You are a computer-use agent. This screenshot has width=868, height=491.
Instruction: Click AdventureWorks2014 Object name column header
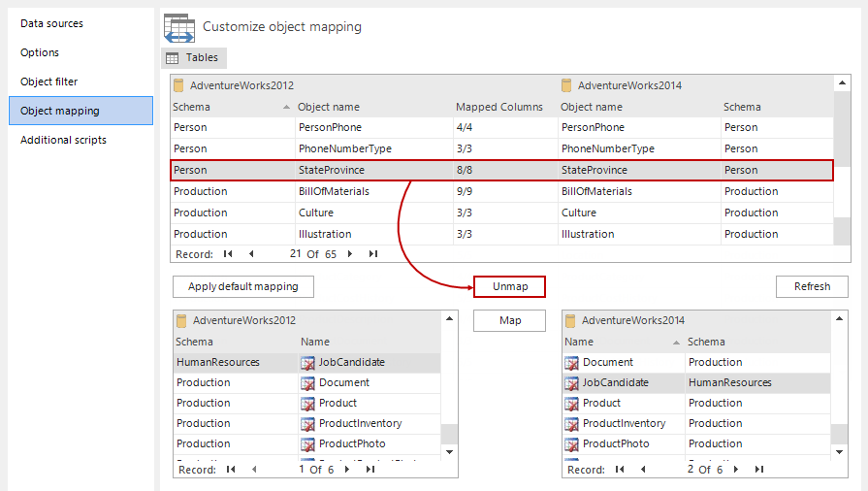[592, 107]
